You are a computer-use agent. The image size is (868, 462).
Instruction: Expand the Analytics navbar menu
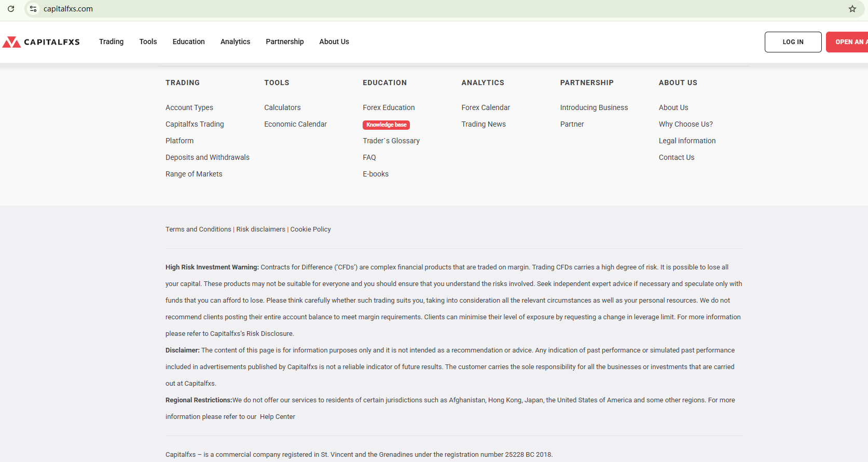[x=235, y=42]
